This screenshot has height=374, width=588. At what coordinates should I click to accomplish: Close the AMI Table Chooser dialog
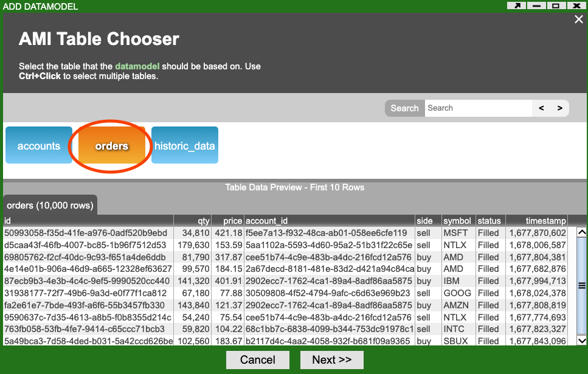pos(579,20)
